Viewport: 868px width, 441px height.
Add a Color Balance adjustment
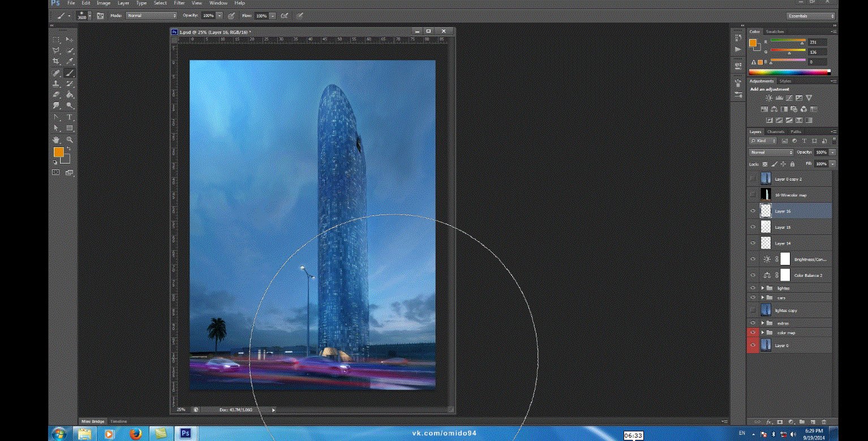tap(774, 109)
